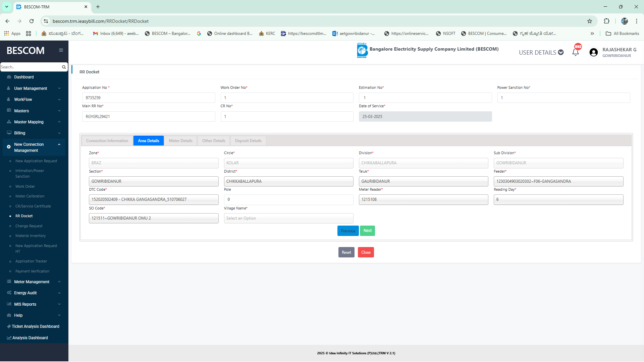The height and width of the screenshot is (362, 644).
Task: Open Ticket Analysis Dashboard
Action: pyautogui.click(x=35, y=326)
